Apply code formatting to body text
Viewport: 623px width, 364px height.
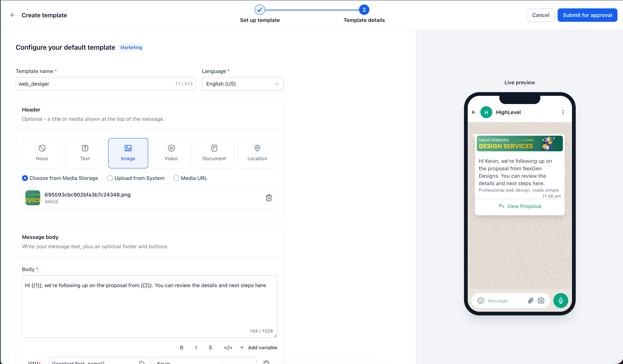228,347
